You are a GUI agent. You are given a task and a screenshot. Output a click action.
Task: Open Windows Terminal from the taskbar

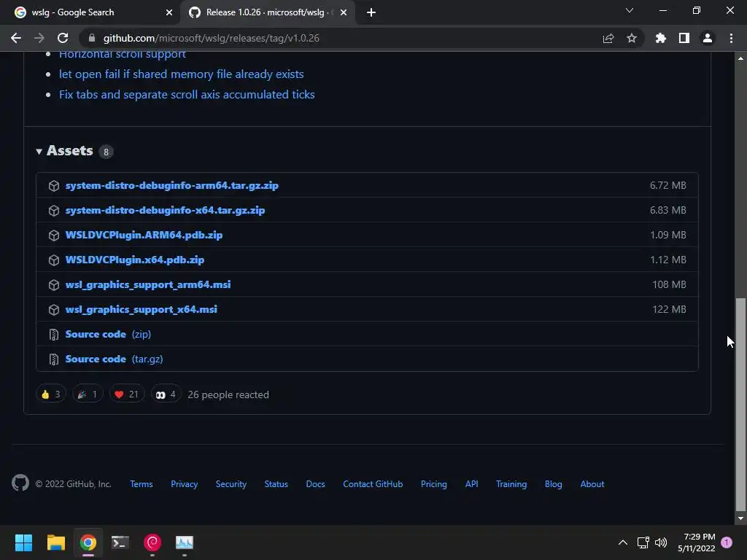[x=120, y=542]
